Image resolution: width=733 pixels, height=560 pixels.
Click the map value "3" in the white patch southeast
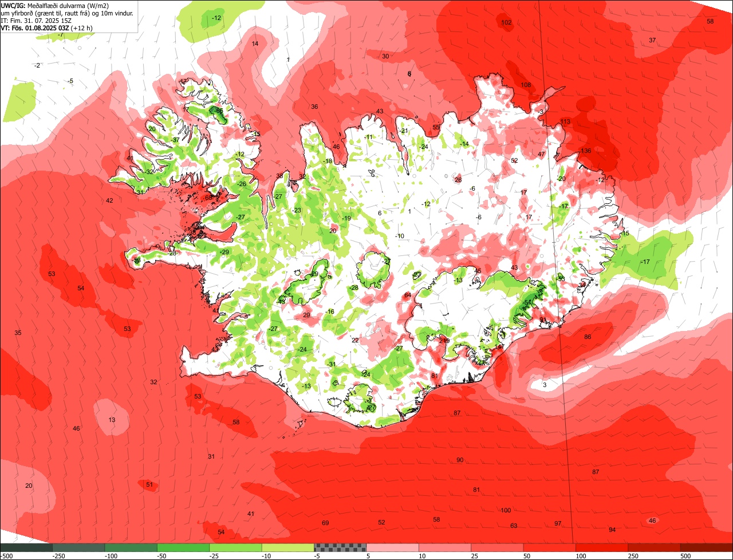click(x=545, y=385)
